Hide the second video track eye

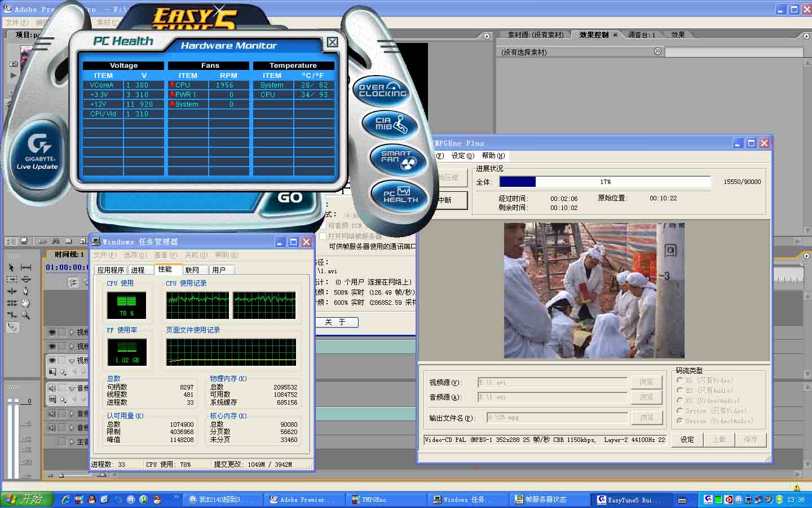click(x=52, y=347)
